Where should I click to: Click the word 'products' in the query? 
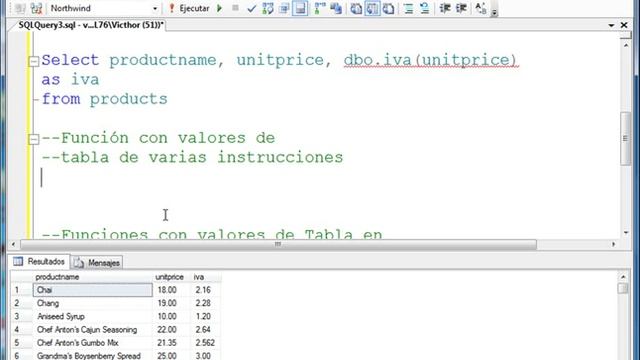(129, 99)
